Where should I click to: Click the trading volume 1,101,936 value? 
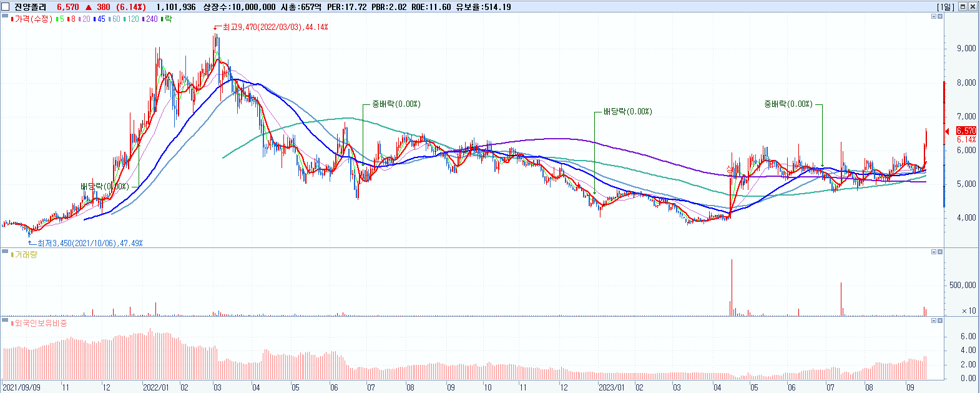click(x=176, y=7)
